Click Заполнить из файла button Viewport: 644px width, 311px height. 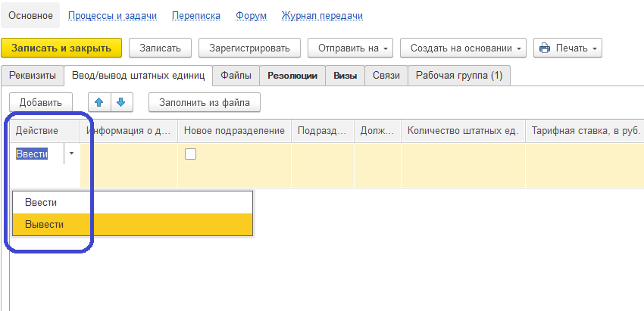pos(205,103)
